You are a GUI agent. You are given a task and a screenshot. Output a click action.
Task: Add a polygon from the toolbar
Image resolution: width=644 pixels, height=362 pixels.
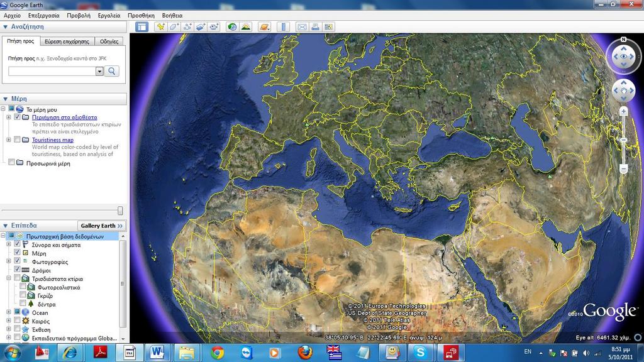pos(174,27)
